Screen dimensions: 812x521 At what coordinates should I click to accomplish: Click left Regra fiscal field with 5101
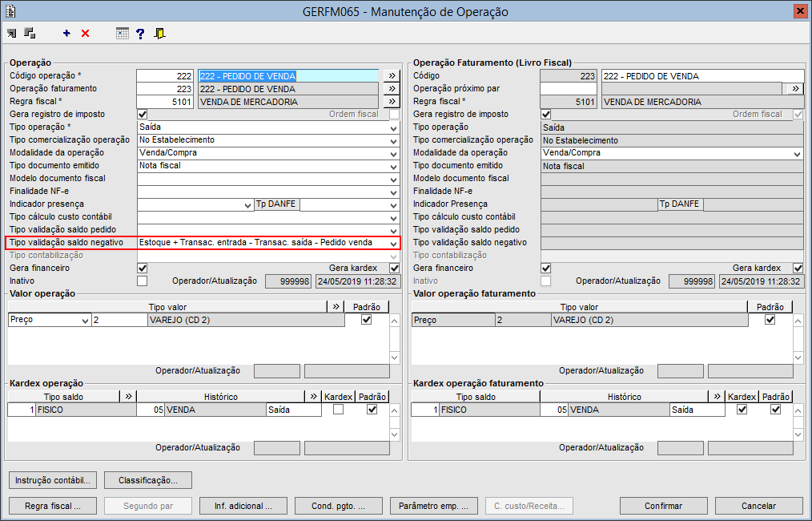[165, 102]
